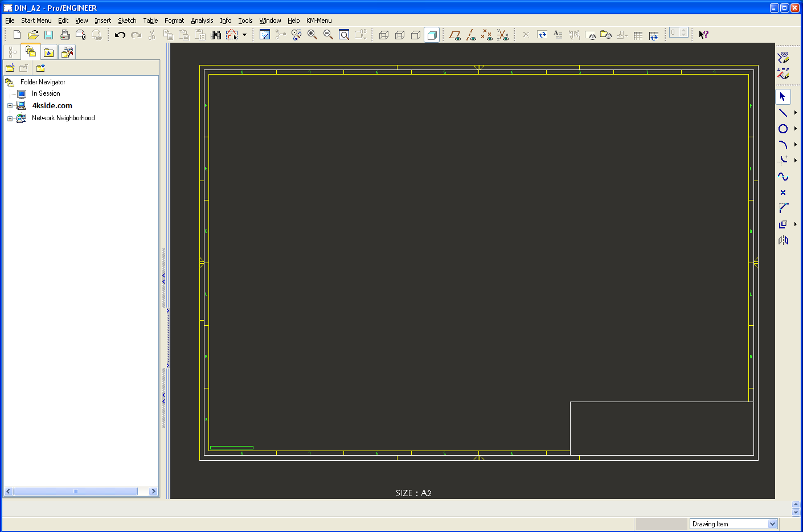Collapse the 4kside.com tree node
Image resolution: width=803 pixels, height=532 pixels.
(x=10, y=106)
